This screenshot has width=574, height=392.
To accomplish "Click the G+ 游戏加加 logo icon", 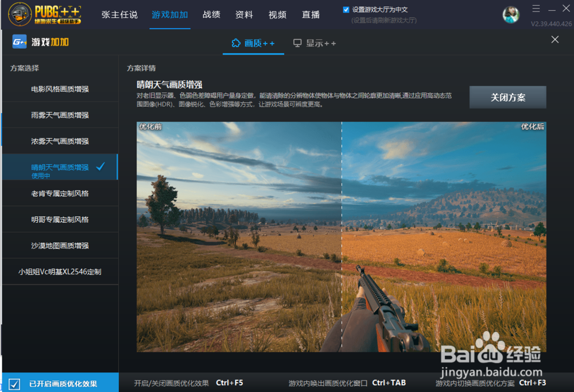I will 20,42.
